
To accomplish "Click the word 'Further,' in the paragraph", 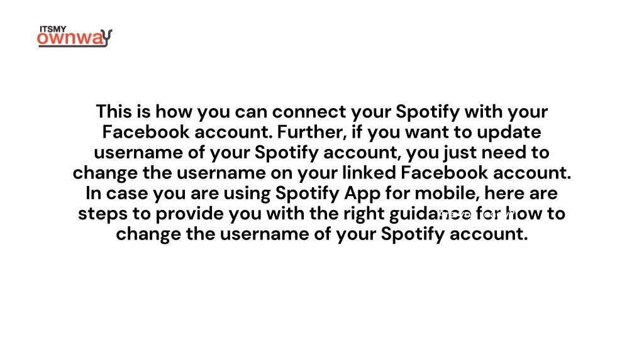I will pos(312,133).
